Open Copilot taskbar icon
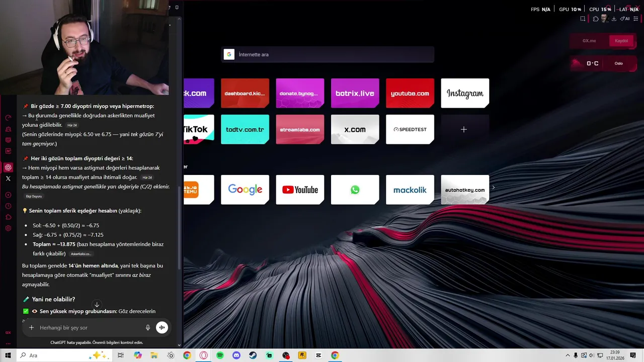The width and height of the screenshot is (644, 362). (138, 355)
